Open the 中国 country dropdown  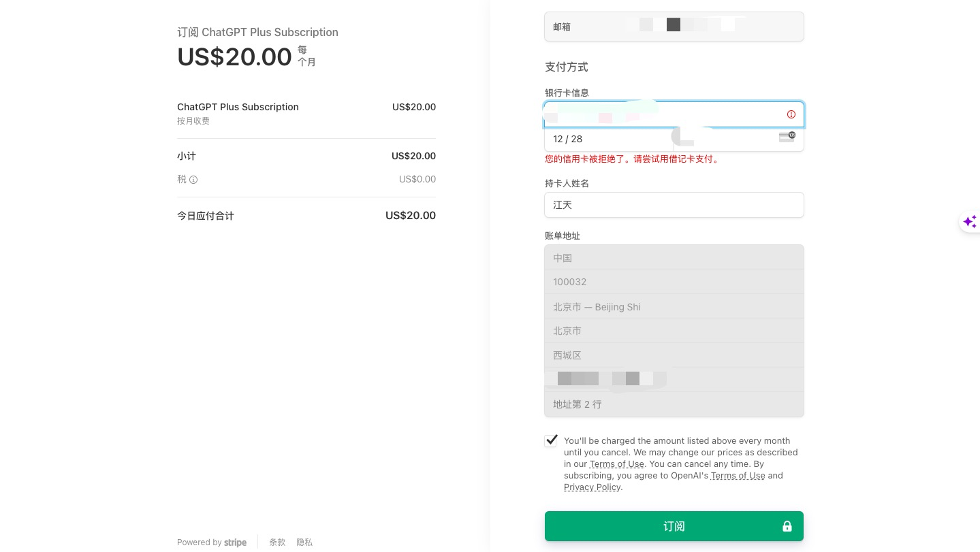tap(674, 258)
